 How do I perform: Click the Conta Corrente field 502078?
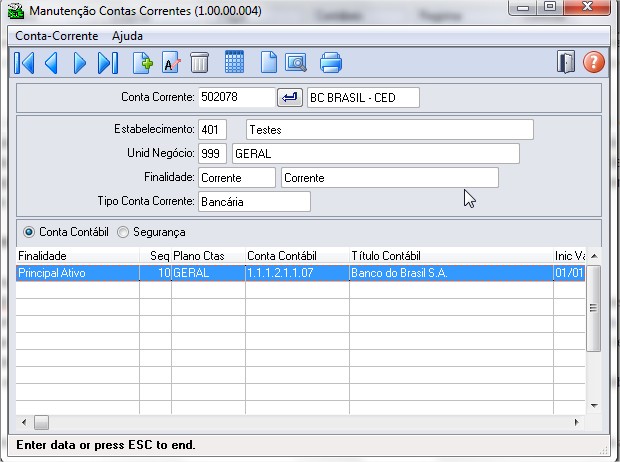[x=236, y=97]
